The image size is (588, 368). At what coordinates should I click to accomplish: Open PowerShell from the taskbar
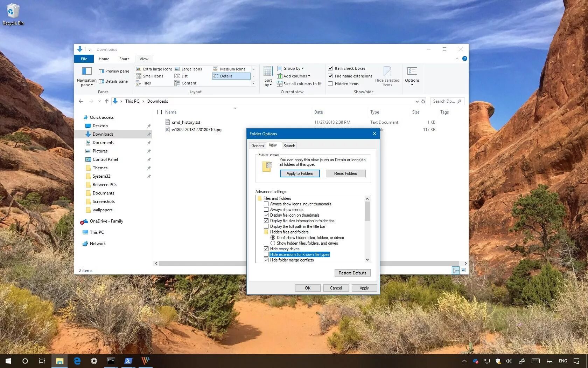128,361
